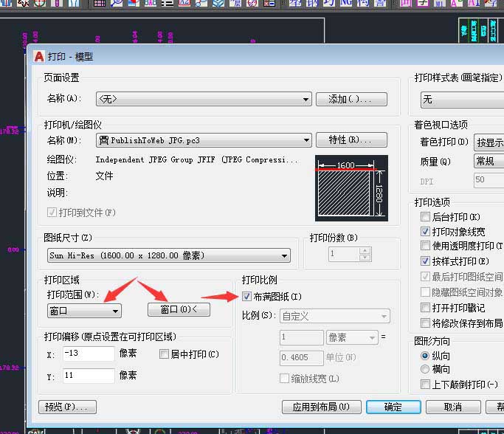504x434 pixels.
Task: Click the copies count field under 打印份数
Action: pyautogui.click(x=343, y=254)
